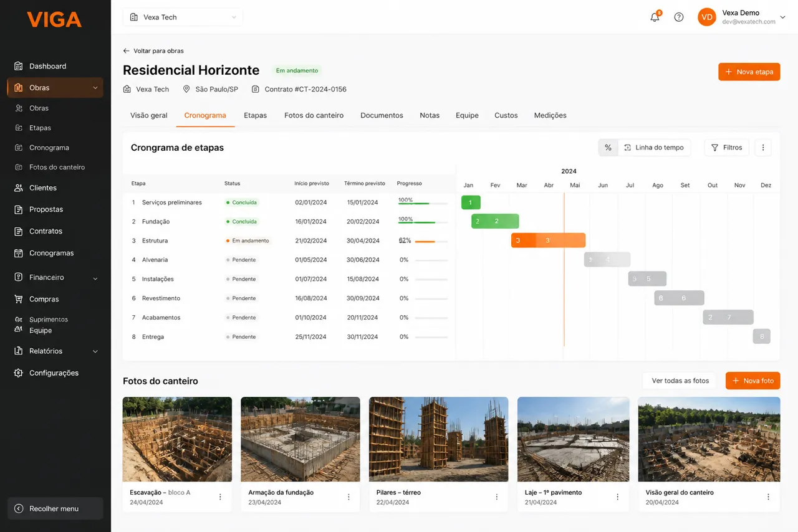
Task: Open the schedule panel three-dot menu
Action: coord(763,148)
